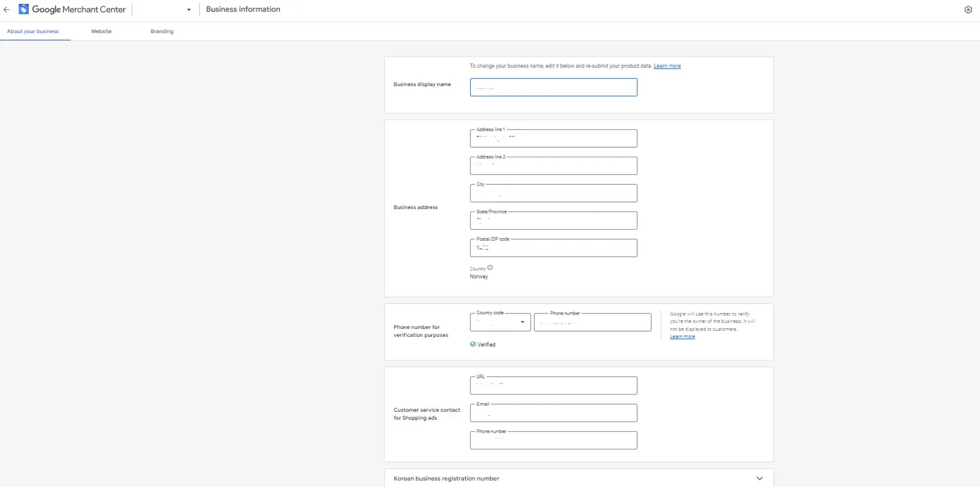
Task: Click the customer service URL field
Action: tap(553, 386)
